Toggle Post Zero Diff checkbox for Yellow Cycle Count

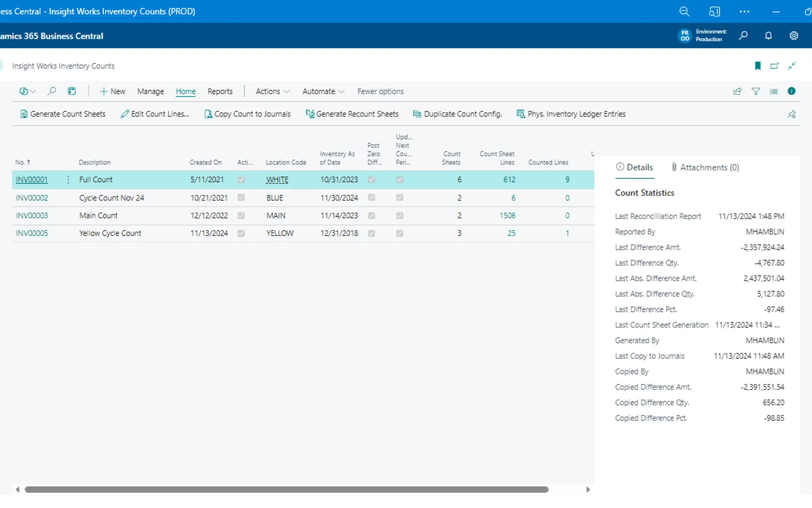pos(371,233)
